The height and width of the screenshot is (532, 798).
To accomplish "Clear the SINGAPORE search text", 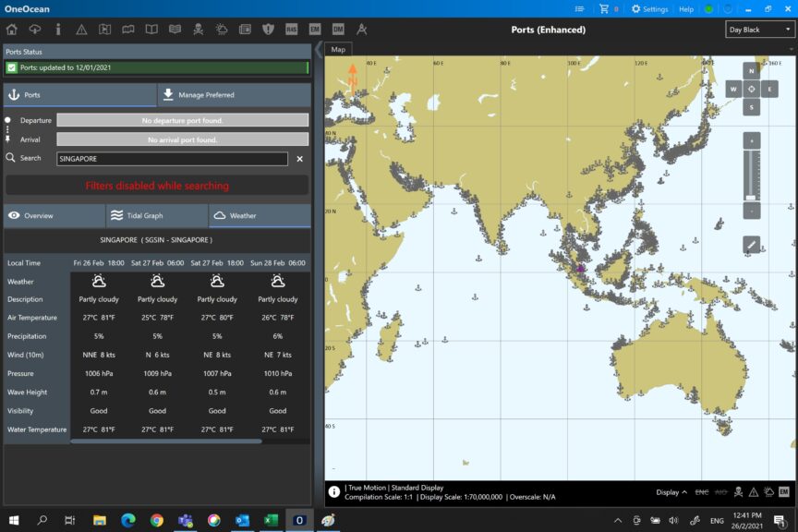I will point(300,159).
